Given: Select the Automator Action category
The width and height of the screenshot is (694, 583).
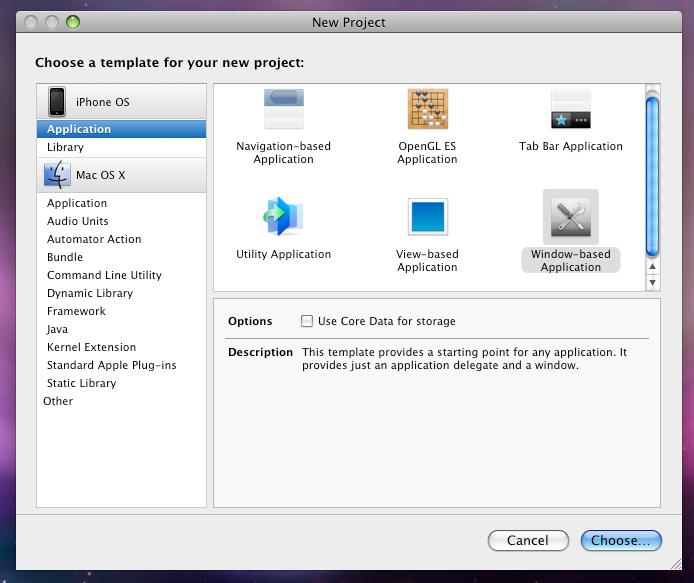Looking at the screenshot, I should tap(121, 239).
